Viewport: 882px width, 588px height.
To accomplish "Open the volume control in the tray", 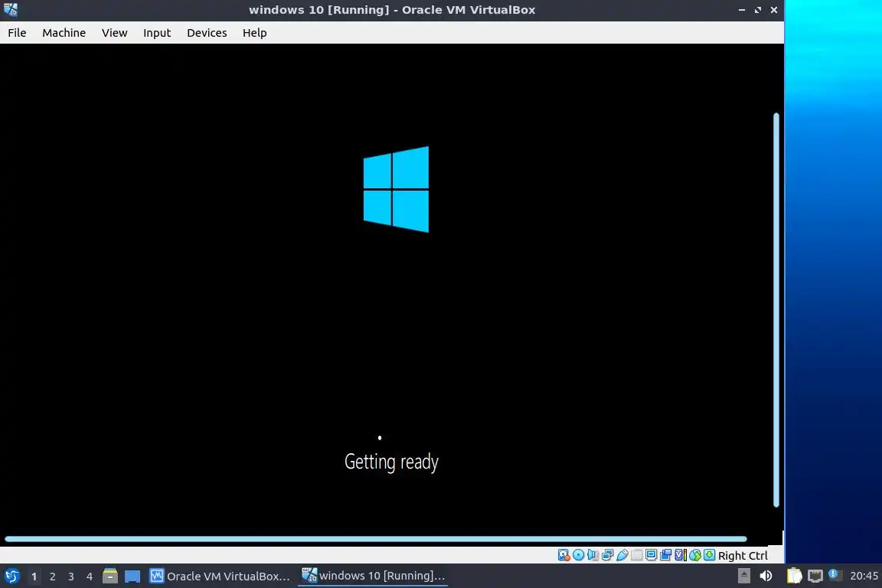I will [766, 576].
